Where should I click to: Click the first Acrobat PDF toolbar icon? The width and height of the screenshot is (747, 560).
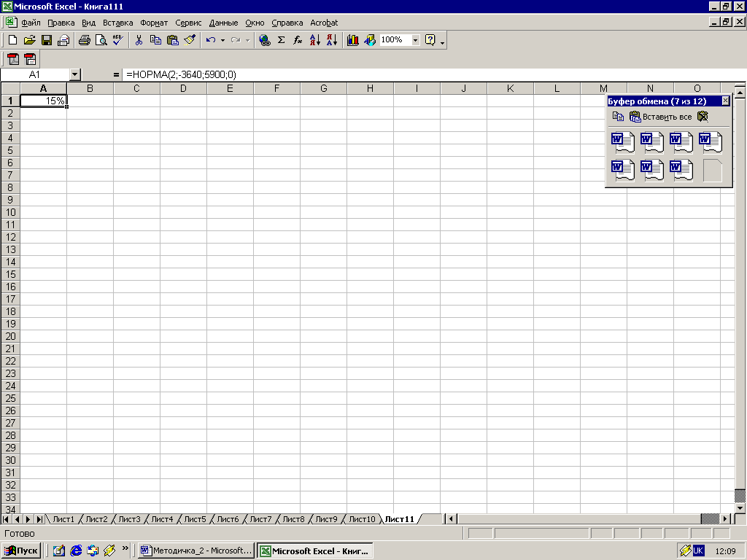click(13, 59)
